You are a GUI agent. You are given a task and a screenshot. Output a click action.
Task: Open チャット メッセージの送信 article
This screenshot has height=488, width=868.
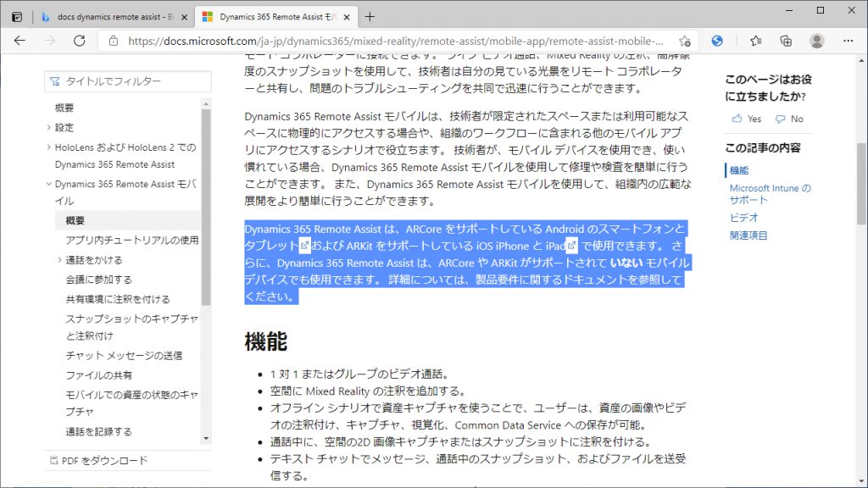click(124, 355)
